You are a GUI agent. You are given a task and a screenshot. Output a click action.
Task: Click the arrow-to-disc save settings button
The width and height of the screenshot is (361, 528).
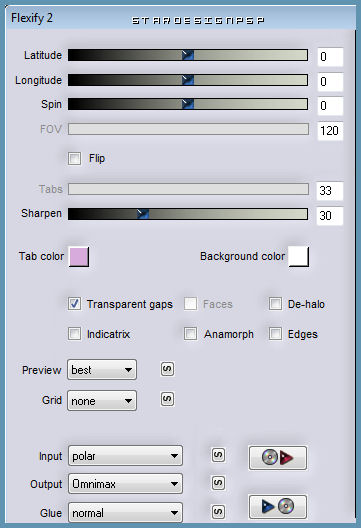click(x=277, y=506)
